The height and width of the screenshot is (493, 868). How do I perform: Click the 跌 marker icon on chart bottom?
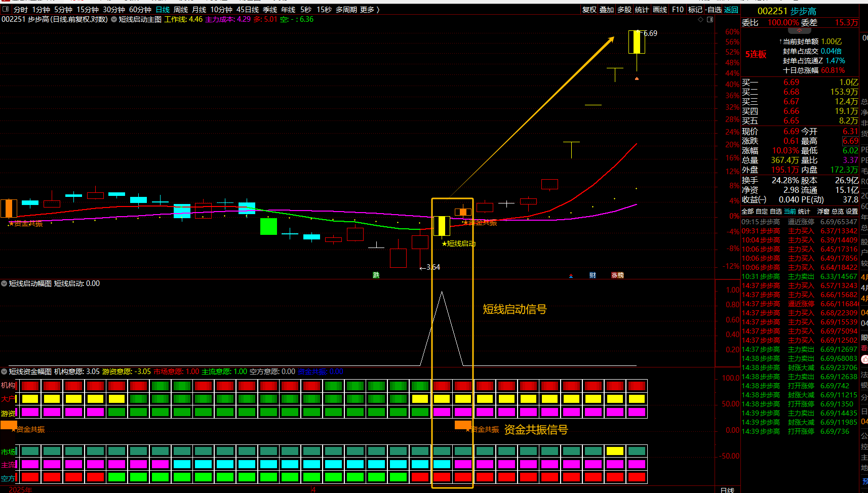(x=376, y=275)
